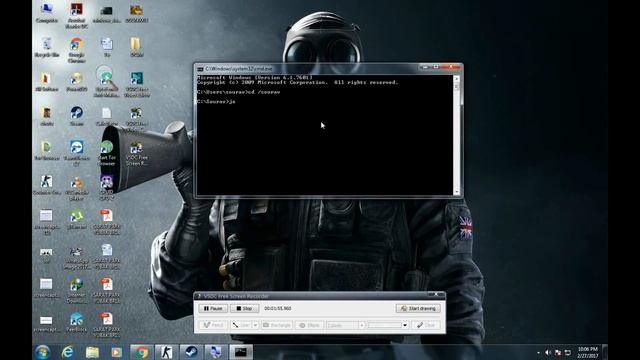Screen dimensions: 640x360
Task: Click the Start drawing button
Action: 418,309
